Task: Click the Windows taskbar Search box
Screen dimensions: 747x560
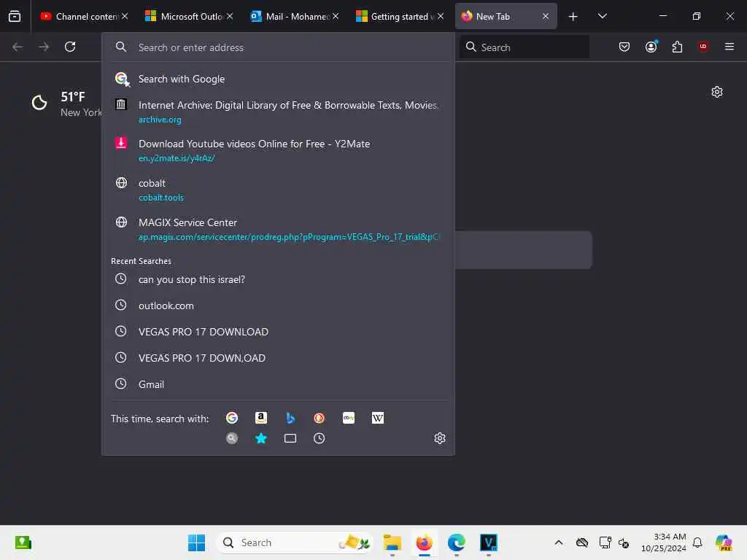Action: [x=295, y=542]
